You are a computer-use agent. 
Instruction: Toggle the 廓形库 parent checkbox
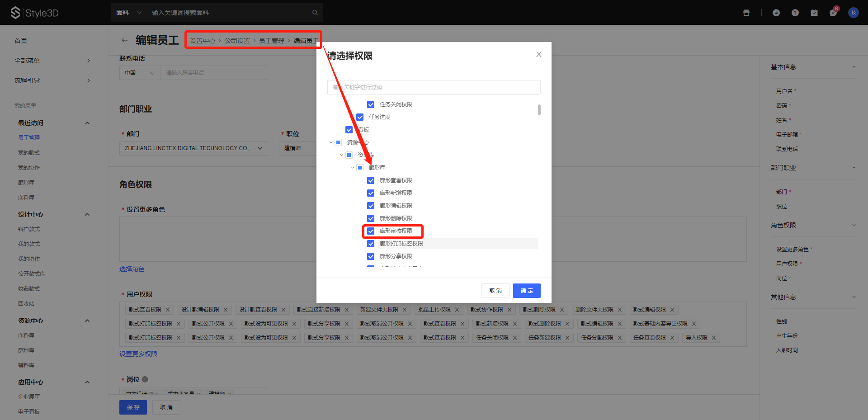(x=360, y=168)
